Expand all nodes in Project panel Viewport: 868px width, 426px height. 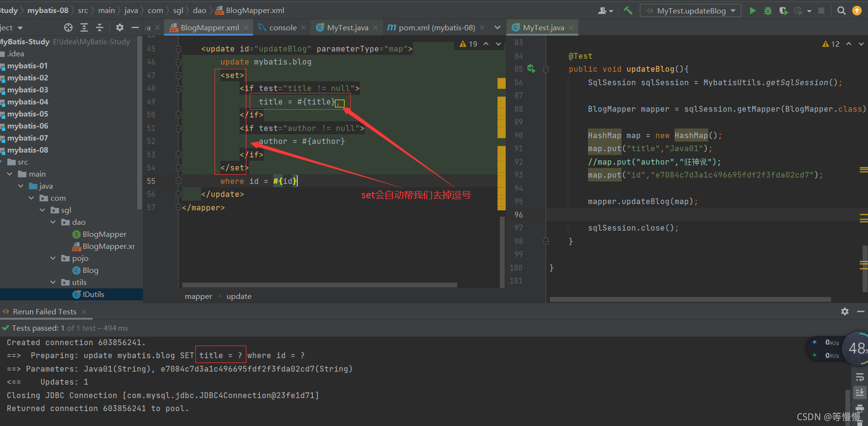(84, 27)
